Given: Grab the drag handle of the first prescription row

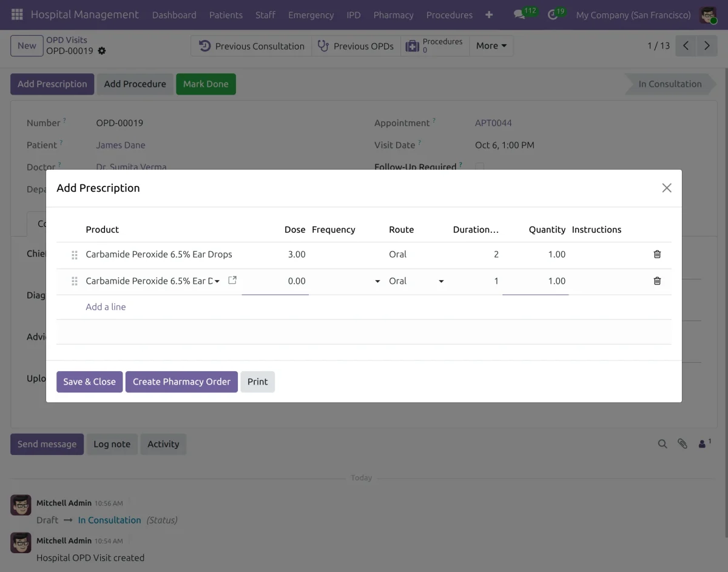Looking at the screenshot, I should click(75, 255).
